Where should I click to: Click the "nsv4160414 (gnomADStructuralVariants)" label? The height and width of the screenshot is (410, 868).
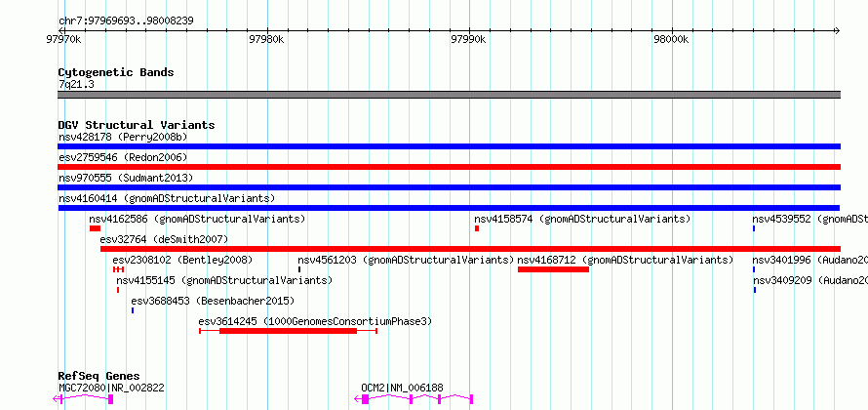click(x=166, y=198)
